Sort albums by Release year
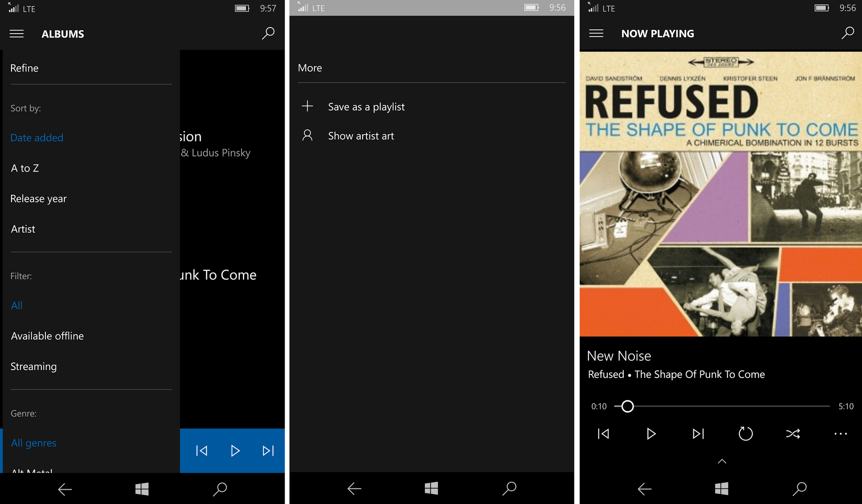Screen dimensions: 862x504 38,199
